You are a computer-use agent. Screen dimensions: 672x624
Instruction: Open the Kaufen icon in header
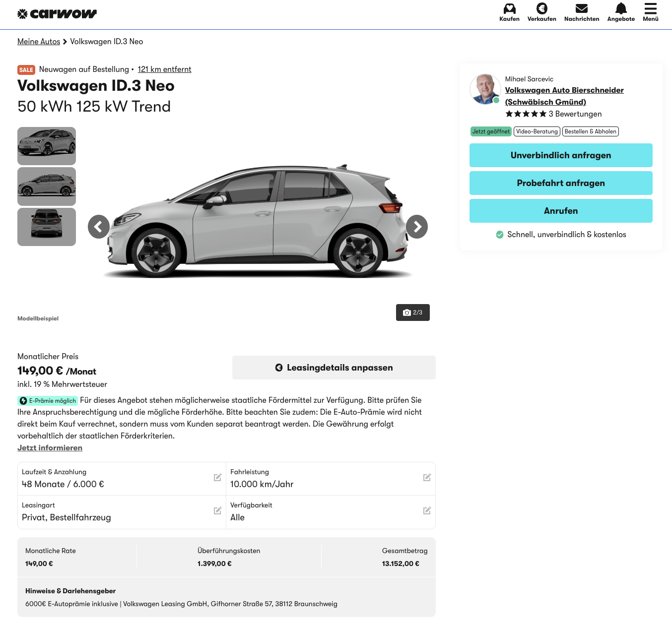pyautogui.click(x=509, y=9)
